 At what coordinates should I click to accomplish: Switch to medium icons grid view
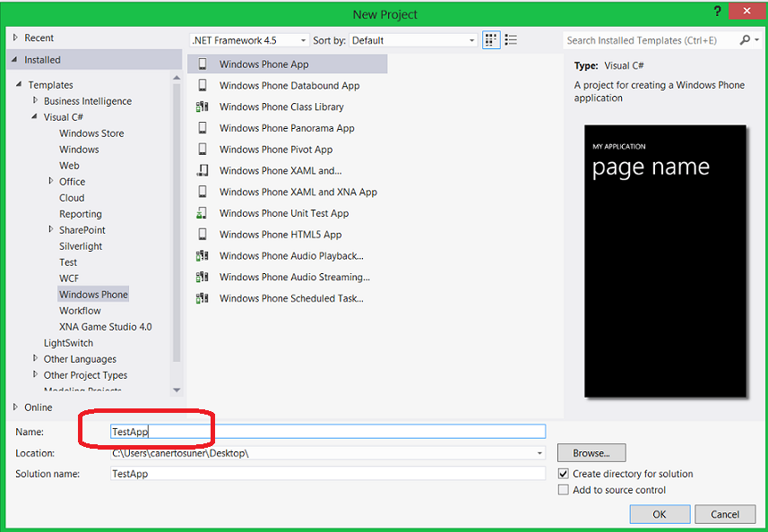pos(491,40)
